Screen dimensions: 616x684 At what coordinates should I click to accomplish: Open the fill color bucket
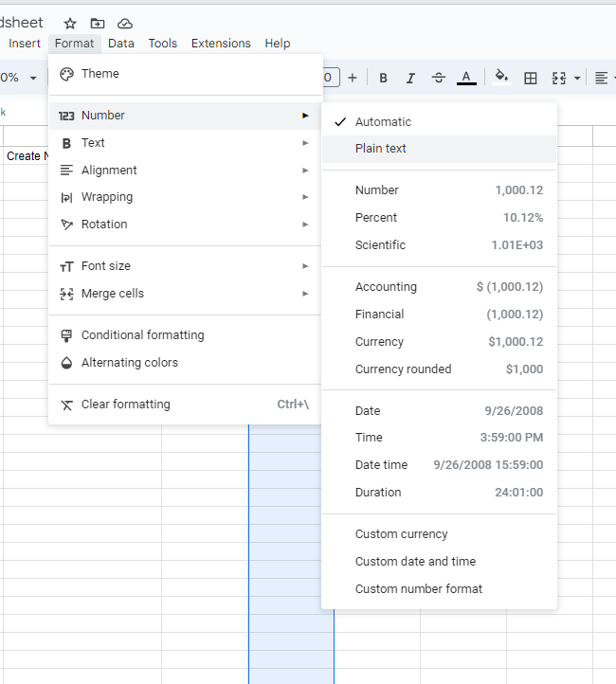(x=501, y=78)
